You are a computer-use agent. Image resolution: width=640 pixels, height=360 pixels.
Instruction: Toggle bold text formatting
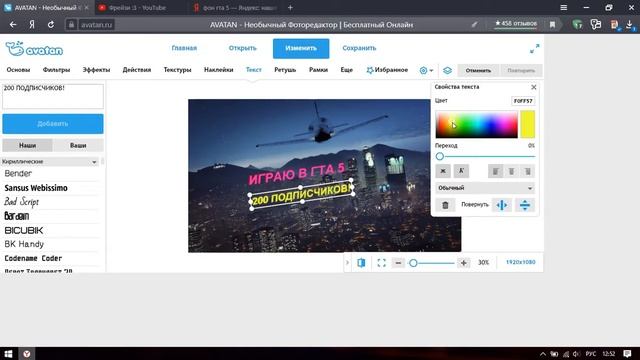(x=443, y=171)
